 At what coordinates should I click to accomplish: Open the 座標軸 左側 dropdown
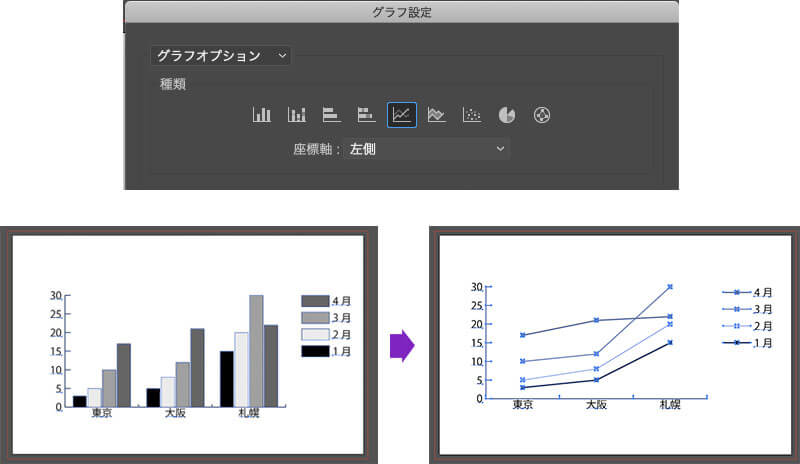point(427,149)
